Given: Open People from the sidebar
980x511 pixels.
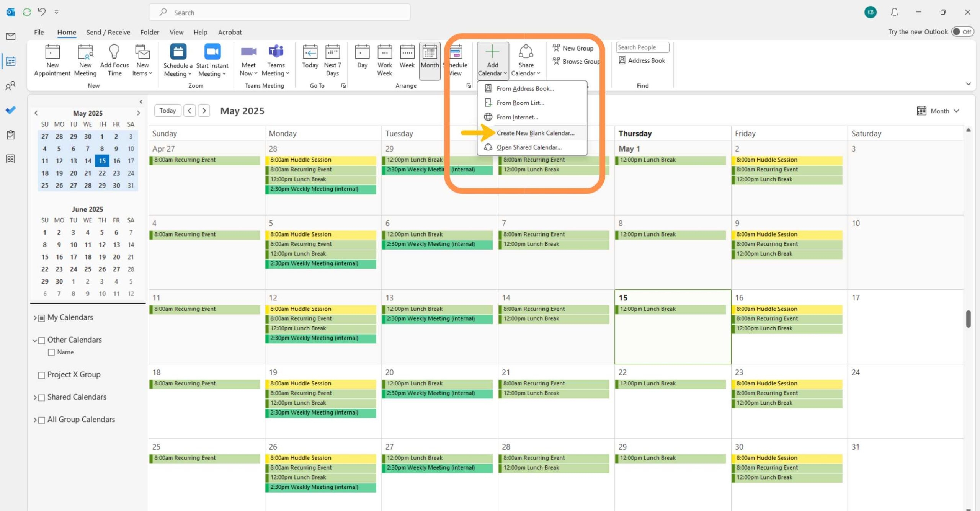Looking at the screenshot, I should coord(10,85).
